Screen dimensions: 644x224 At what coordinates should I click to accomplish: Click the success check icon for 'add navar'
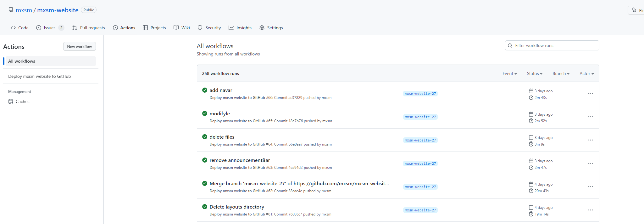[205, 90]
